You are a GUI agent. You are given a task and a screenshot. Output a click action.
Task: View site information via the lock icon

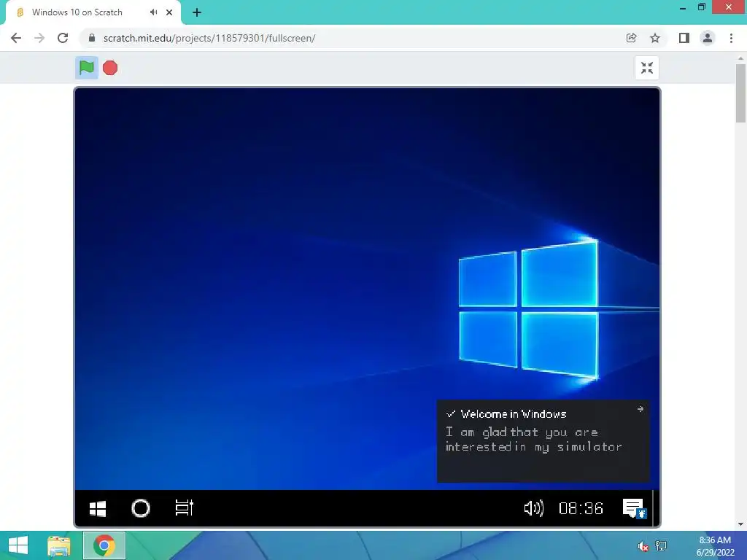[92, 38]
